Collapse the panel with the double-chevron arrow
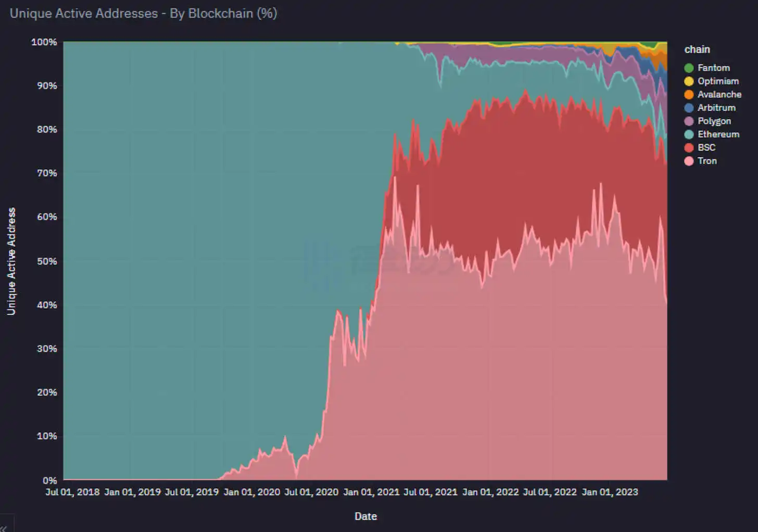The height and width of the screenshot is (532, 758). click(4, 528)
